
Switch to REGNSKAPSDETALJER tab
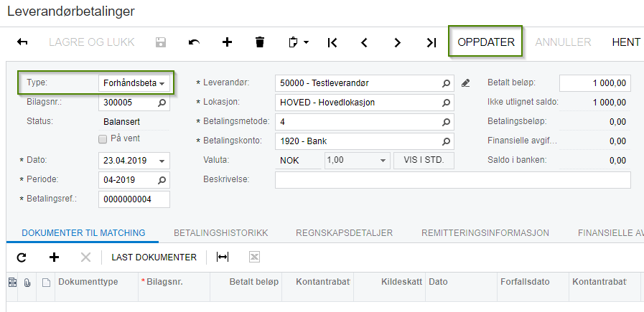tap(344, 233)
